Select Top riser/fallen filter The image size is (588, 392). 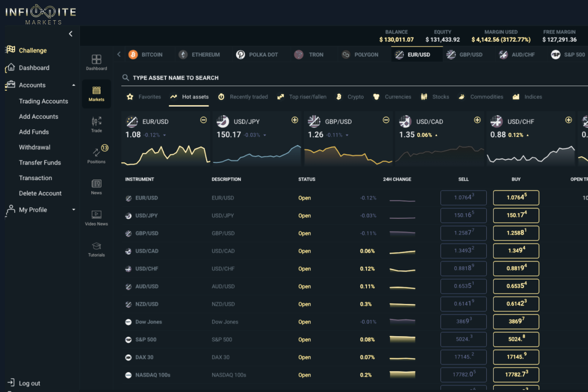(302, 97)
